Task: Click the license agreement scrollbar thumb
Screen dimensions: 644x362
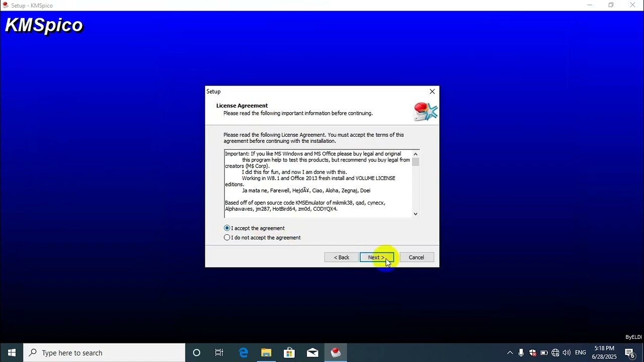Action: click(416, 162)
